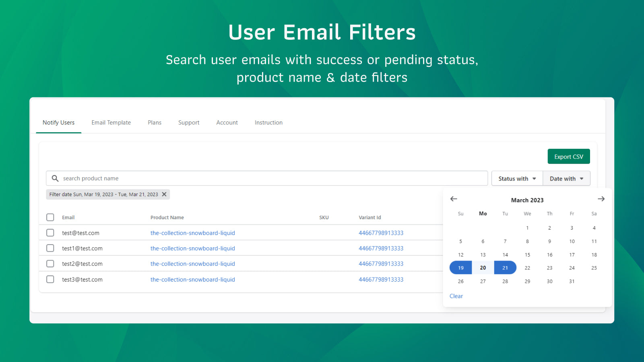Open product link for test1@test.com

[192, 249]
